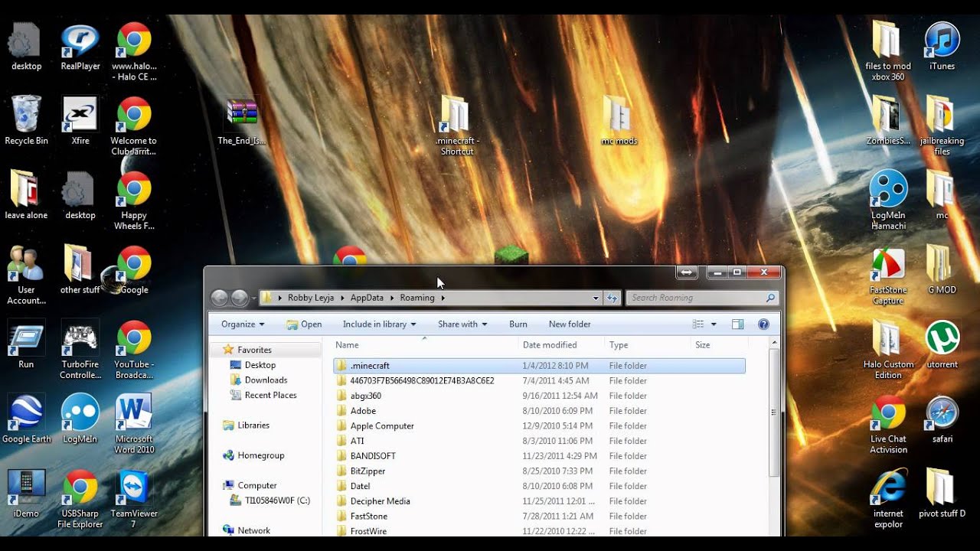Open the Live Chat Activision Chrome shortcut
Viewport: 980px width, 551px height.
pos(888,425)
